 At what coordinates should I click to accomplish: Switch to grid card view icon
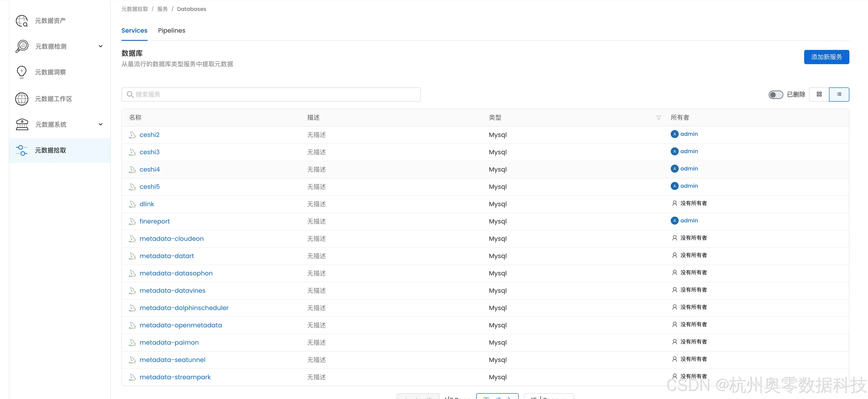point(819,95)
